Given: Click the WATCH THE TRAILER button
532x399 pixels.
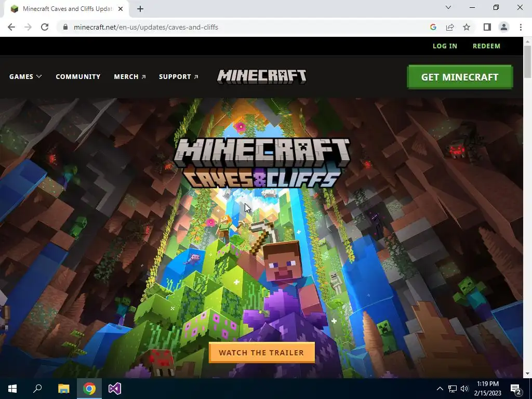Looking at the screenshot, I should [x=262, y=353].
